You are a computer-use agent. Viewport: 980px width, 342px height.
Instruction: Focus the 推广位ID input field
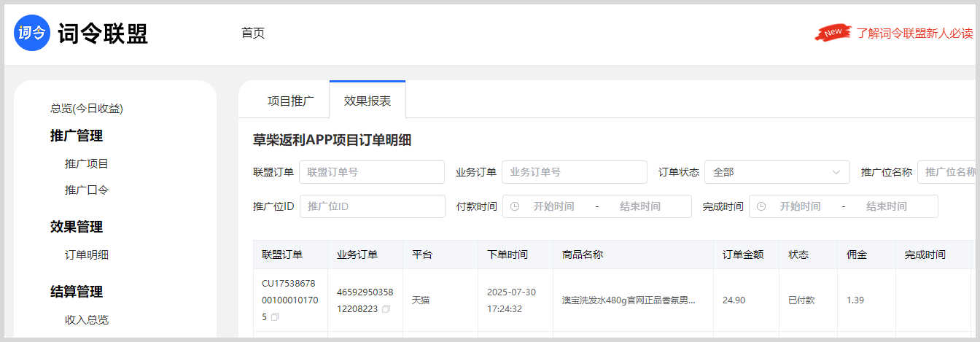coord(372,206)
